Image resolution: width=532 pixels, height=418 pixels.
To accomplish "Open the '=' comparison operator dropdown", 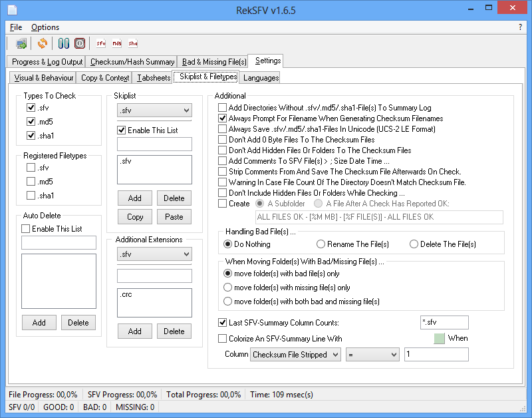I will (372, 355).
